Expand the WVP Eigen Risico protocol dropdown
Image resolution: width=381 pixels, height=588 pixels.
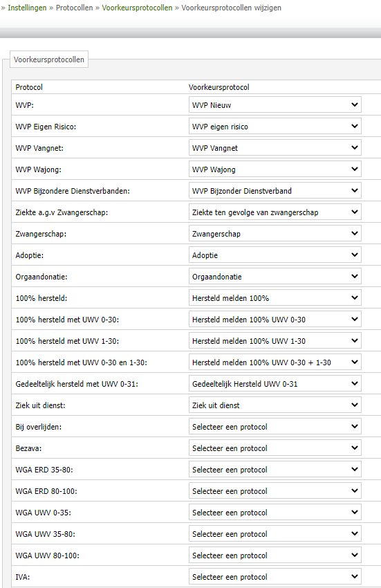275,127
